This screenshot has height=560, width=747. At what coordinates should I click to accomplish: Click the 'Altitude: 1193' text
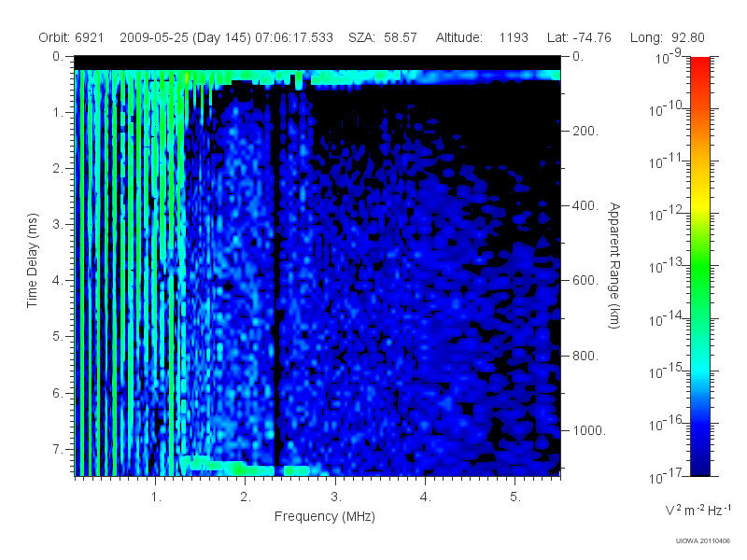[482, 37]
